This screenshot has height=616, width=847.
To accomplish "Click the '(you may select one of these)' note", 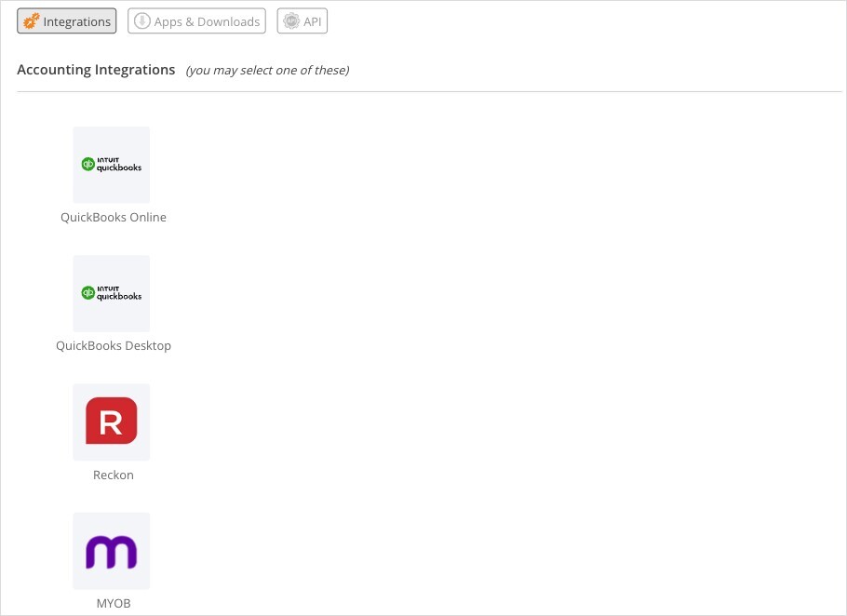I will point(267,70).
